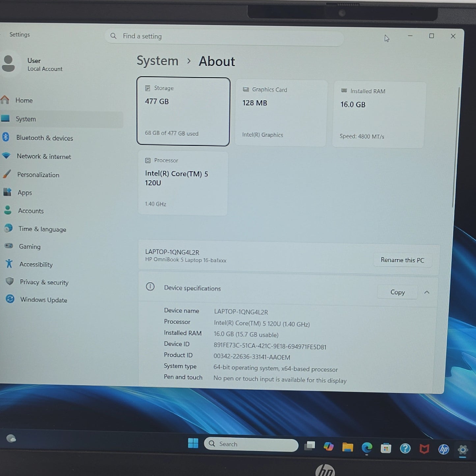Open Task View from the taskbar

click(309, 446)
